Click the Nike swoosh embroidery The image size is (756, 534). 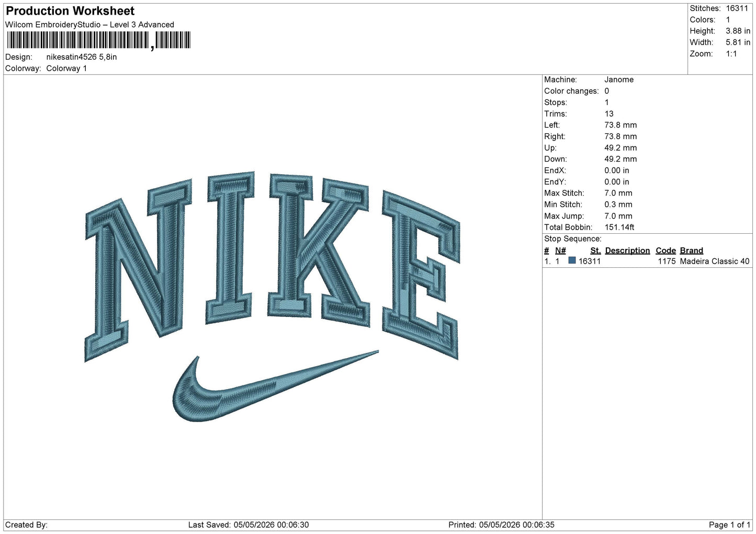pyautogui.click(x=275, y=386)
